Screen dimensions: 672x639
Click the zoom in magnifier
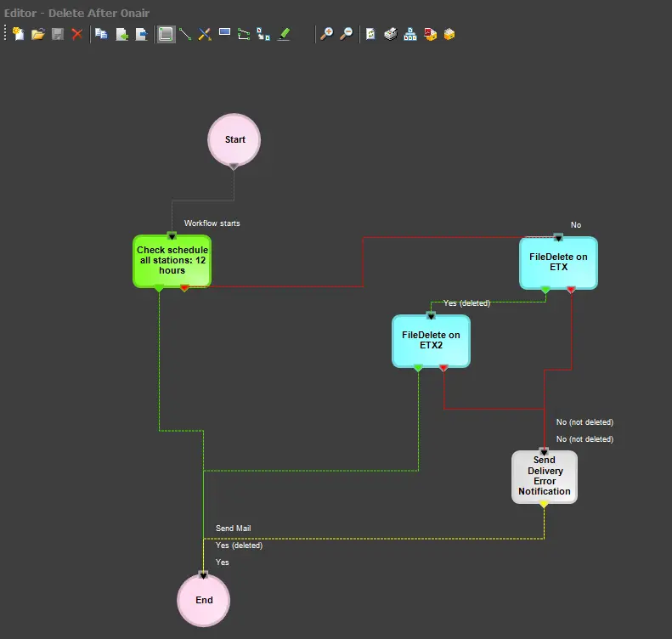pos(326,34)
